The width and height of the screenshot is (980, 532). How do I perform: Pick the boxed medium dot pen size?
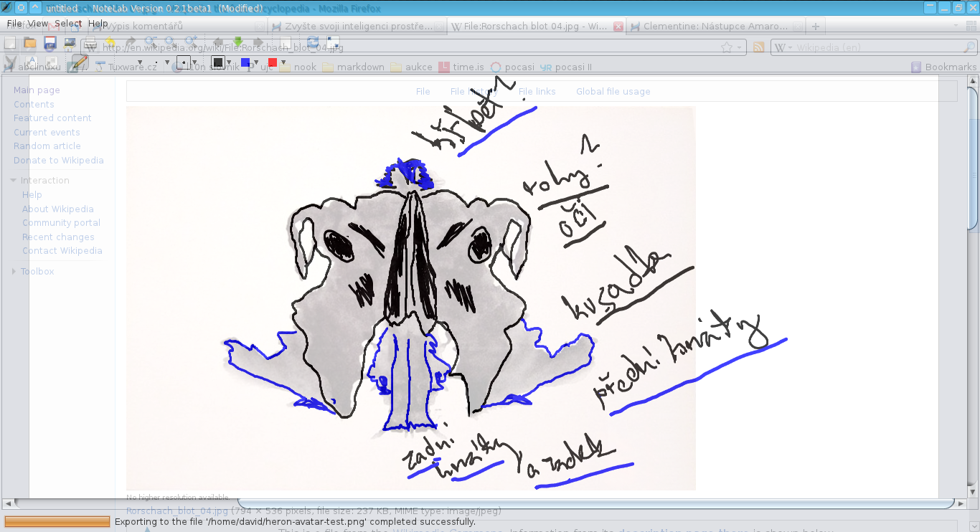coord(183,62)
